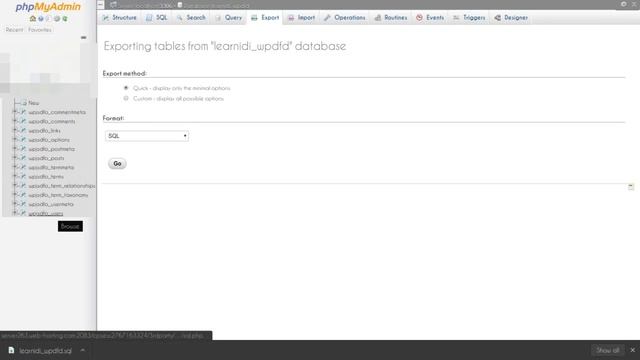Open the console icon at right edge

pos(631,187)
